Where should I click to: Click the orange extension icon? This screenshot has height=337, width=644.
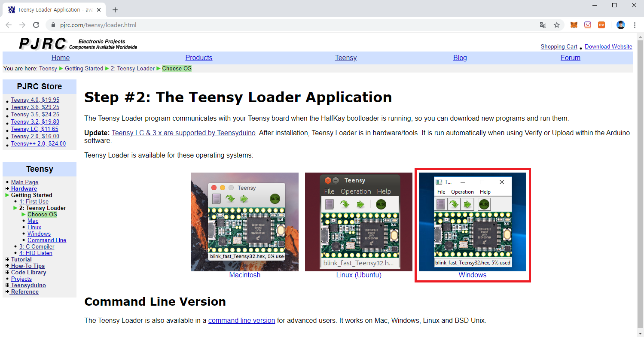click(601, 25)
